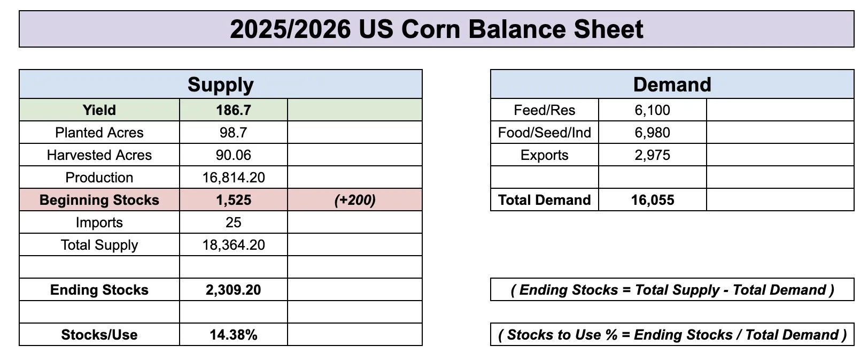This screenshot has width=868, height=353.
Task: Select the Harvested Acres value 90.06
Action: [234, 155]
